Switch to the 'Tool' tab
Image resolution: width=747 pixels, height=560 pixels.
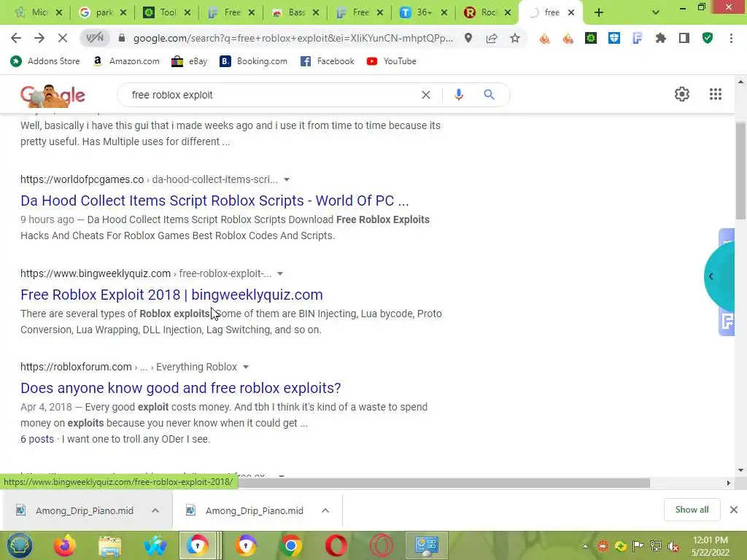coord(167,12)
